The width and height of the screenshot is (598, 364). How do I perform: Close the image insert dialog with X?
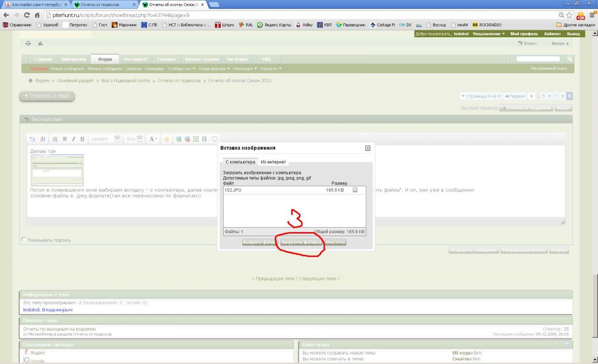tap(368, 148)
